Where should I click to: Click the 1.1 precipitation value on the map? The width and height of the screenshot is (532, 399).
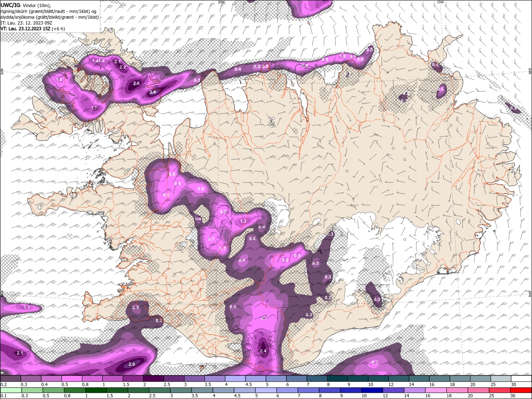27,308
